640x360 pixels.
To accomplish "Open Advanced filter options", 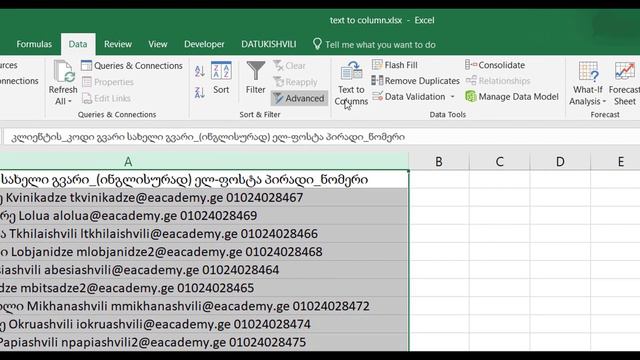I will click(x=299, y=98).
